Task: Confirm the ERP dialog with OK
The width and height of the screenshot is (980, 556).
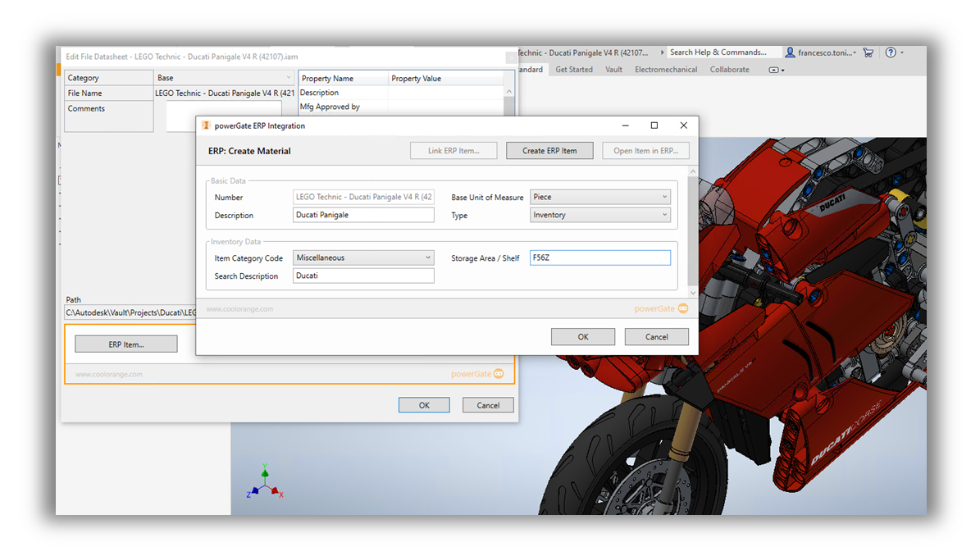Action: (x=582, y=336)
